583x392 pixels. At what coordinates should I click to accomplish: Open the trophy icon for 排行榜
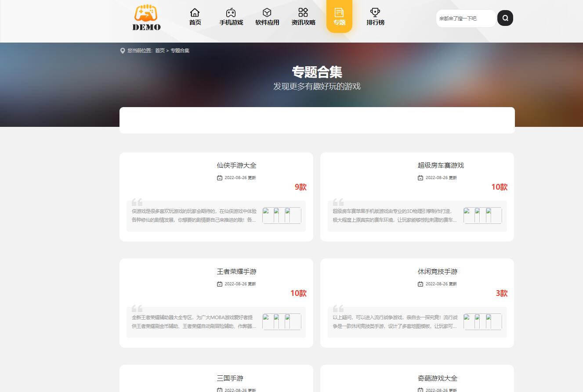click(x=376, y=13)
